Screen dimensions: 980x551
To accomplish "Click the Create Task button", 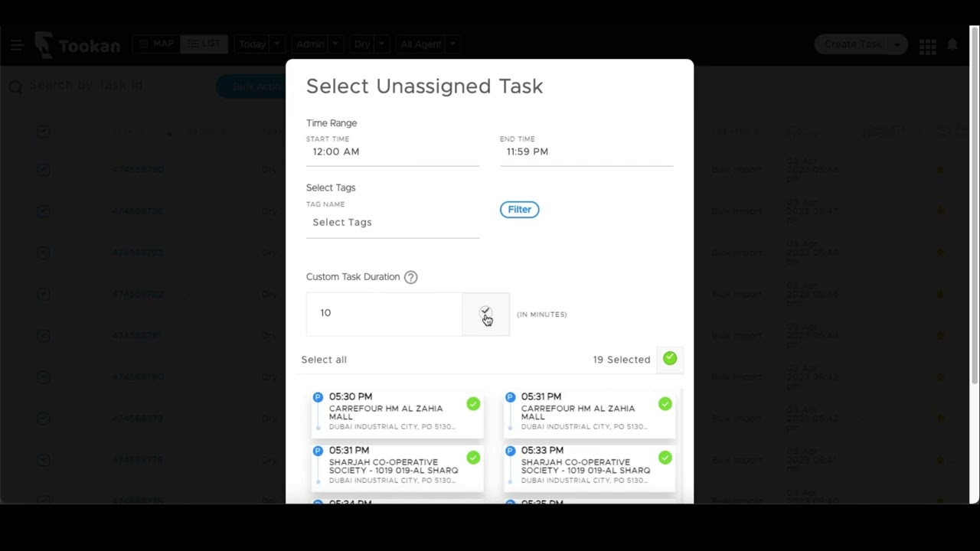I will coord(852,44).
